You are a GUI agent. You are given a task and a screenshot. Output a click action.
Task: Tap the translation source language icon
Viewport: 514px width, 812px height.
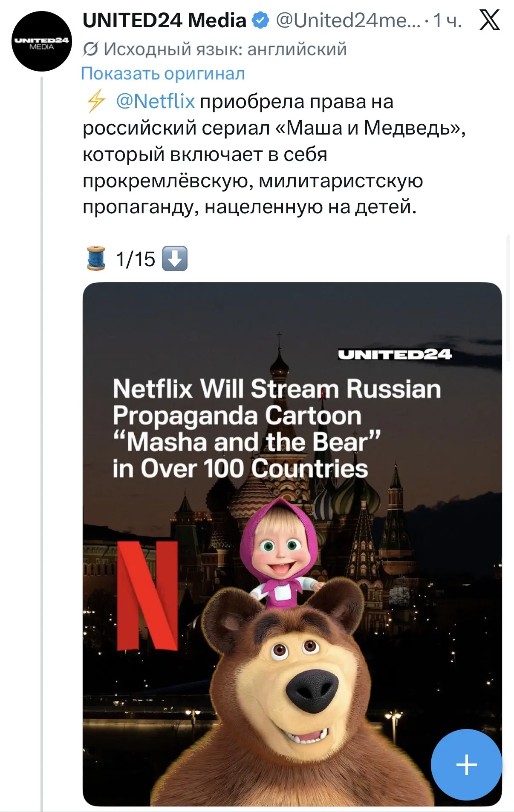coord(90,49)
